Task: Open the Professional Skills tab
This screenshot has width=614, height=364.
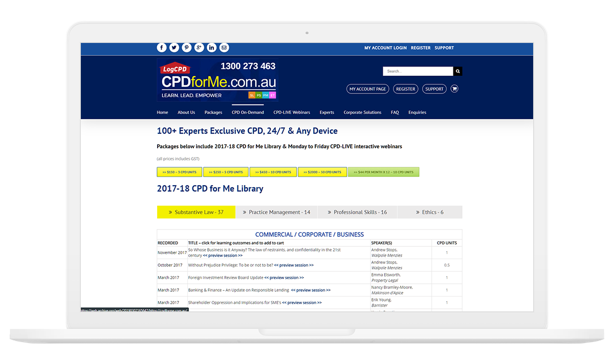Action: click(357, 212)
